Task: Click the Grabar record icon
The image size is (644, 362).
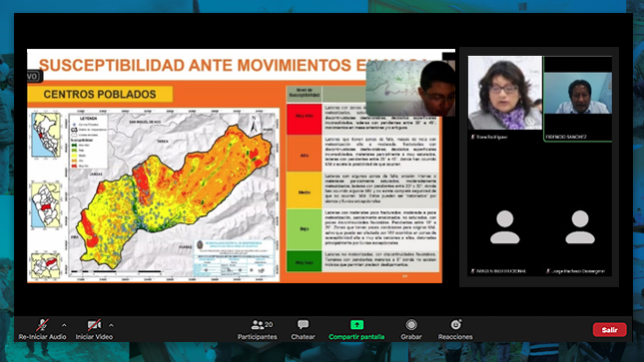Action: [x=411, y=325]
